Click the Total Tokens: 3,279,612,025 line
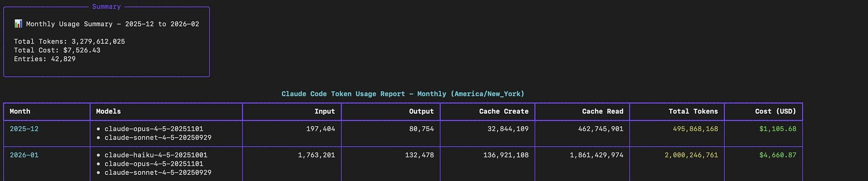The image size is (868, 181). point(69,41)
